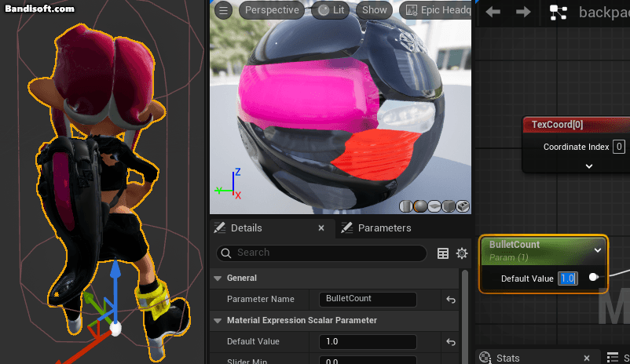Set preview mesh to sphere
This screenshot has width=630, height=364.
click(x=420, y=206)
